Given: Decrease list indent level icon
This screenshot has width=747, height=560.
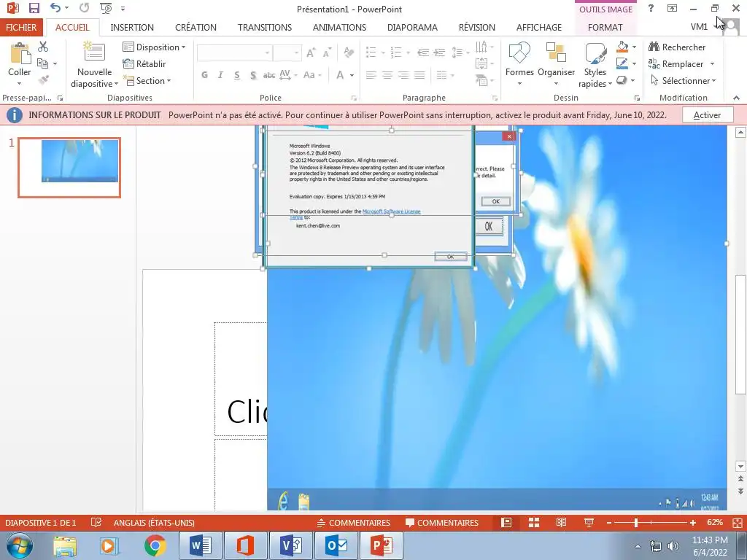Looking at the screenshot, I should (x=423, y=52).
